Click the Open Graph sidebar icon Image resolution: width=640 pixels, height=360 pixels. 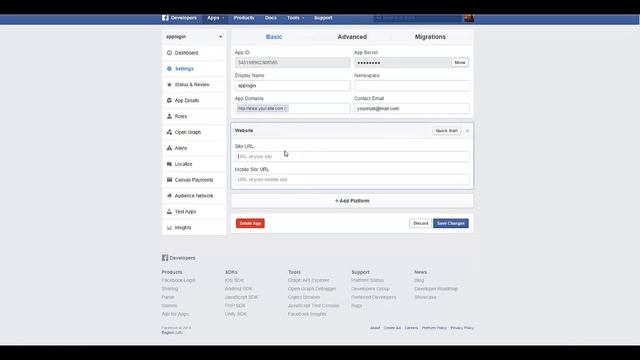(169, 132)
